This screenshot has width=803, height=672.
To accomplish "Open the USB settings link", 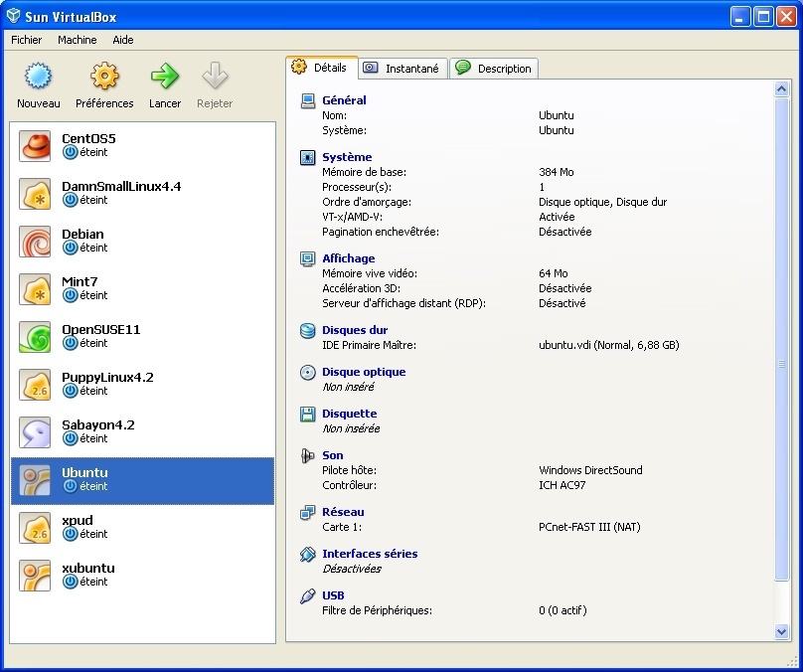I will pyautogui.click(x=333, y=595).
